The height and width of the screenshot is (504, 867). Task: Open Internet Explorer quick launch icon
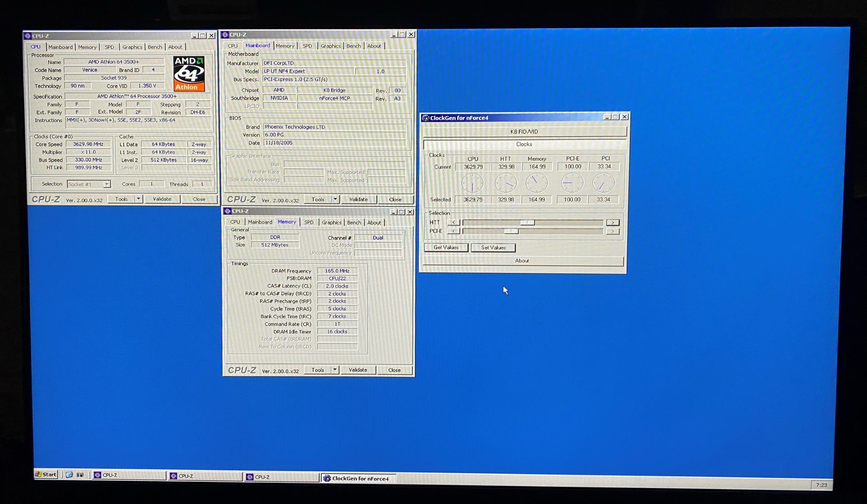pos(69,475)
